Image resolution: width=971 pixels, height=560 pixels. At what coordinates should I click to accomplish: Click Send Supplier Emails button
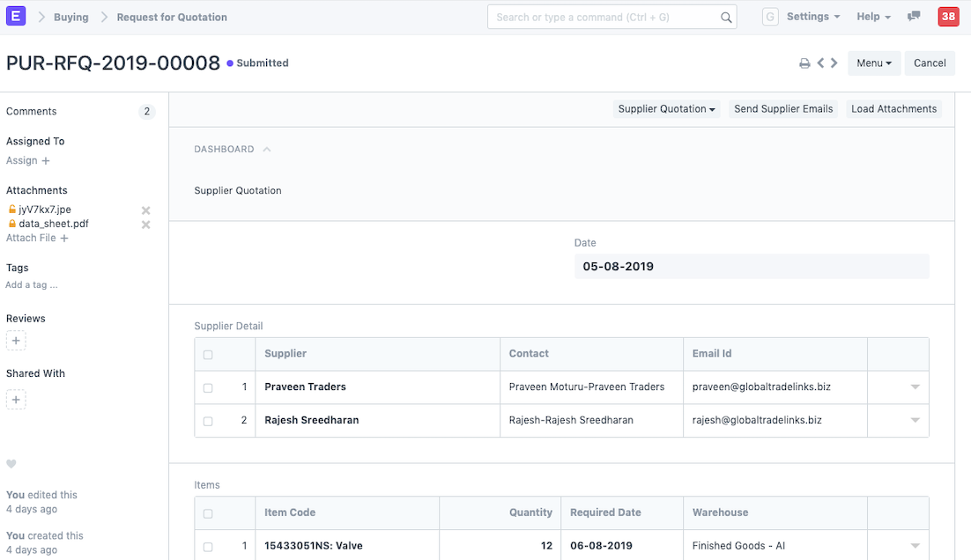[x=783, y=109]
